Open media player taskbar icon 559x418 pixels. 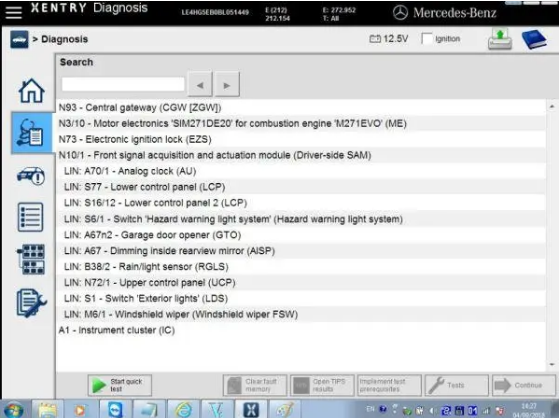80,410
